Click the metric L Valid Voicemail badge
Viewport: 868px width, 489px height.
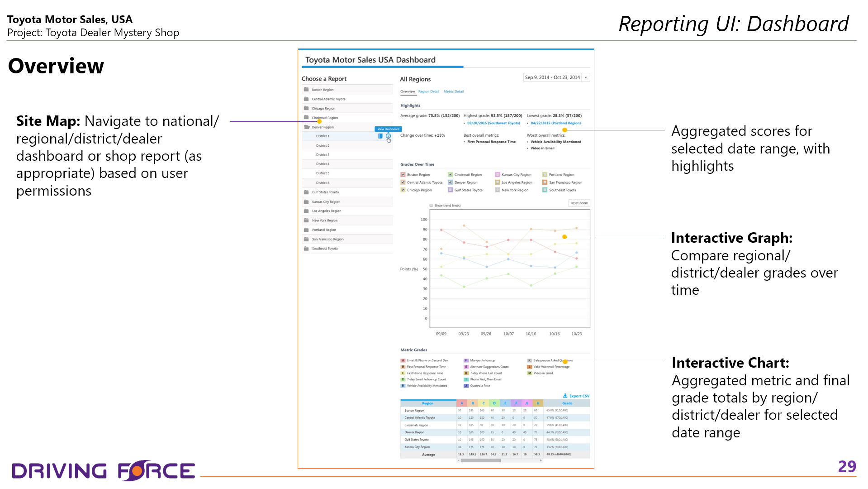pyautogui.click(x=529, y=367)
